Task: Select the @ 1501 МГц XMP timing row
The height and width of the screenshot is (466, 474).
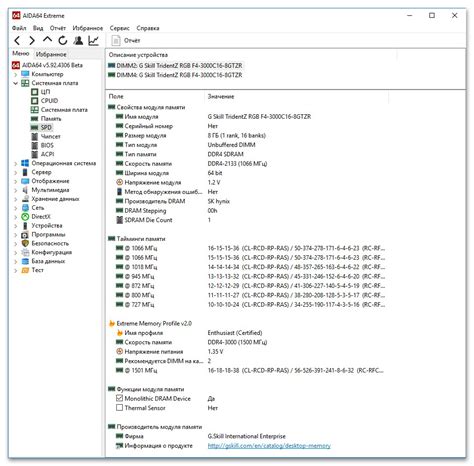Action: pyautogui.click(x=250, y=370)
